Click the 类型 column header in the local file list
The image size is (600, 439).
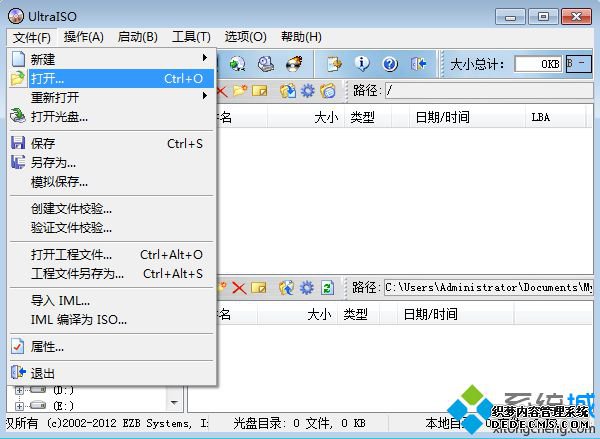pos(358,314)
